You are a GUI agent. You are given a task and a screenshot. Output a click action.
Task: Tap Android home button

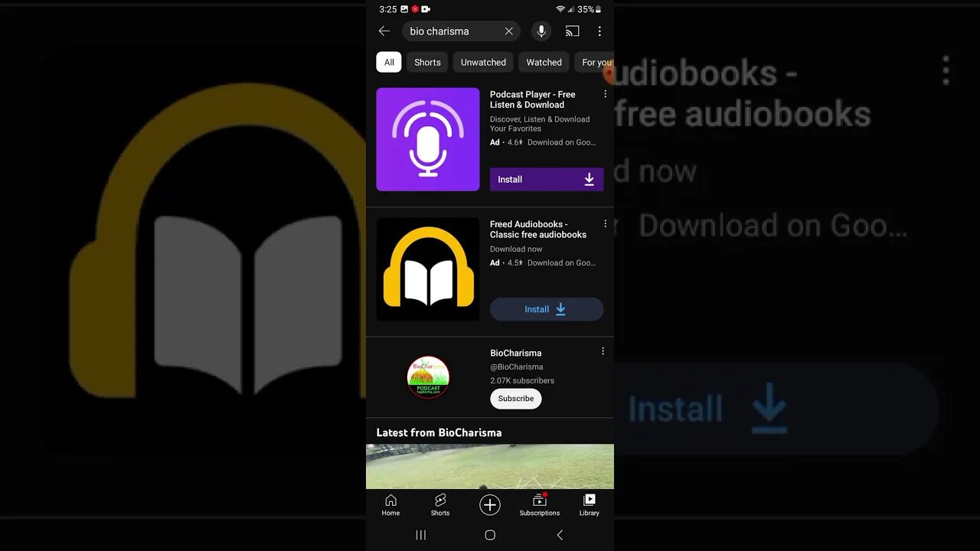(x=490, y=535)
